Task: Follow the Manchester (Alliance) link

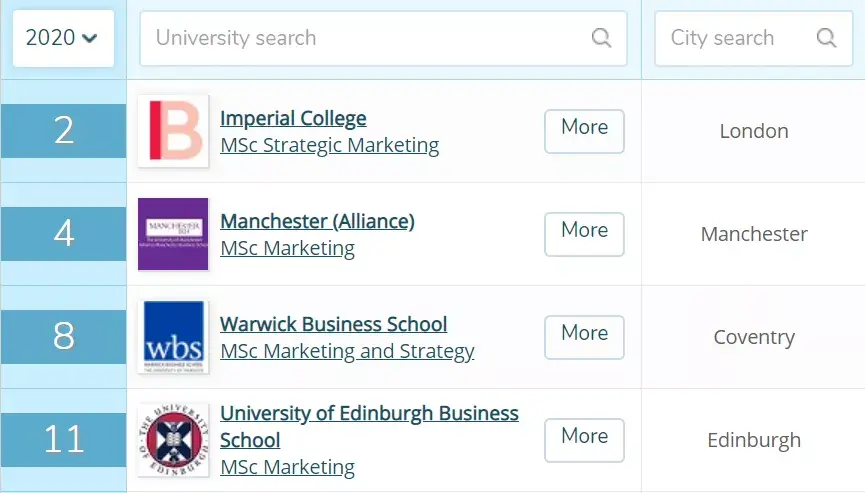Action: pos(317,221)
